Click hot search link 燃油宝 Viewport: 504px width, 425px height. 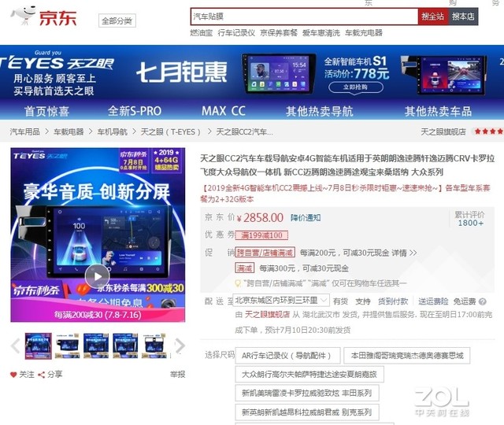click(202, 33)
